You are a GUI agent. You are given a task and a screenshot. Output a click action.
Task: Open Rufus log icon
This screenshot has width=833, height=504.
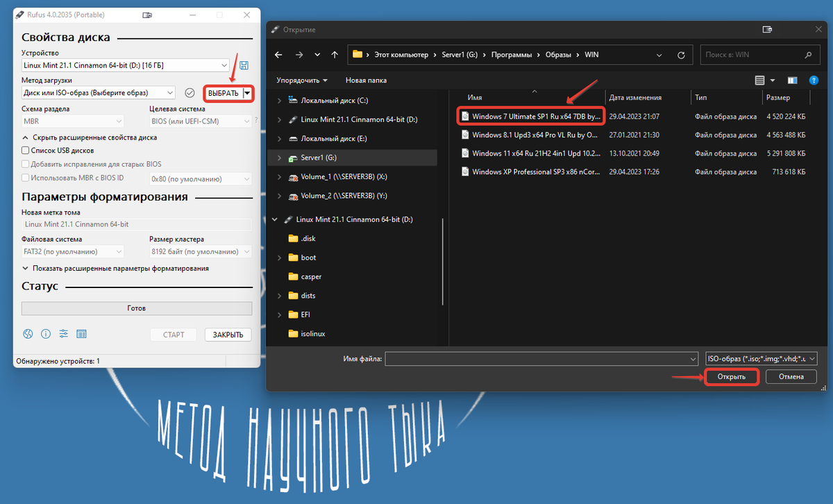click(81, 334)
